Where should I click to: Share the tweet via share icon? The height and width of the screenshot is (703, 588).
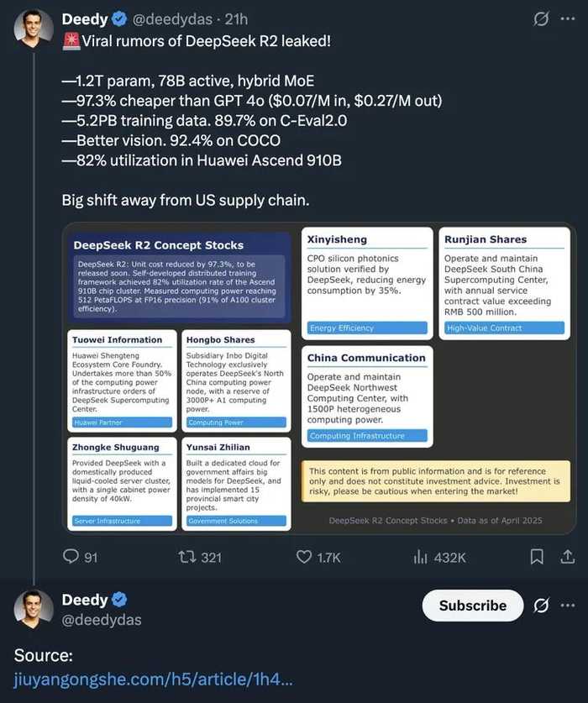tap(567, 556)
